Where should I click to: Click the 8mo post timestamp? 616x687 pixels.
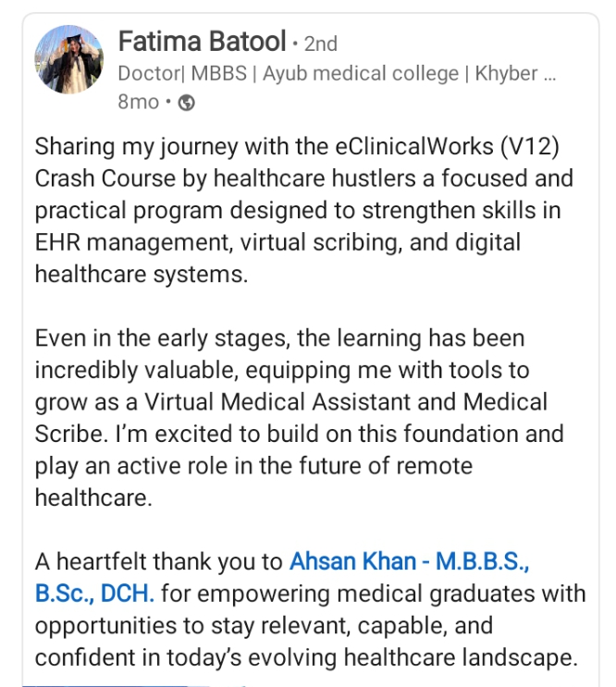click(x=139, y=103)
